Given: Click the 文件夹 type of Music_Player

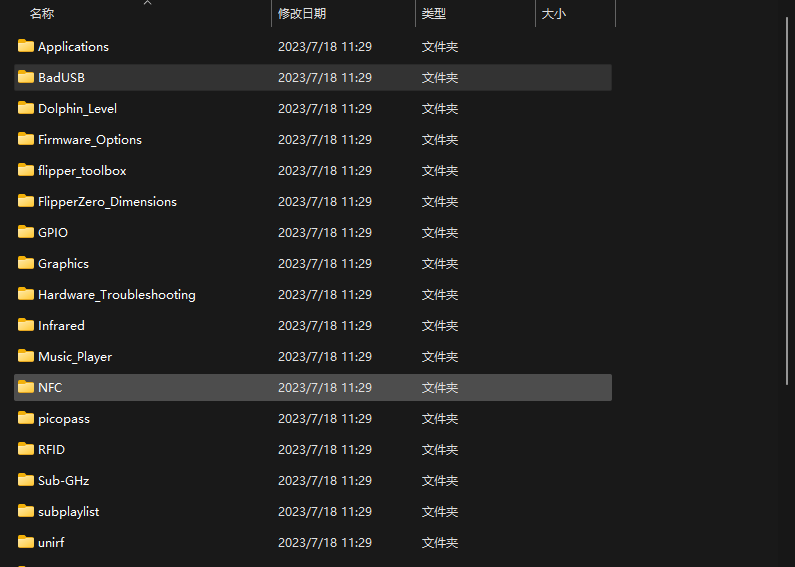Looking at the screenshot, I should tap(440, 357).
